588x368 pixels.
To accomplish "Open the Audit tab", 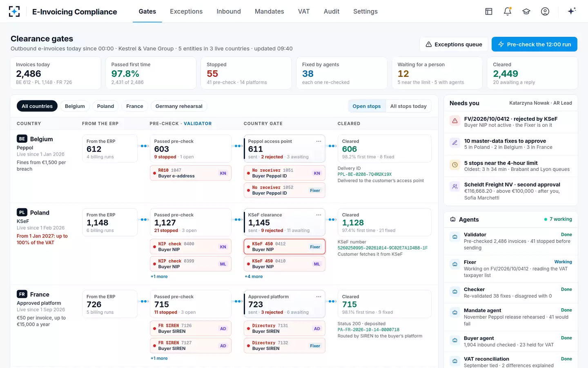I will pos(332,11).
